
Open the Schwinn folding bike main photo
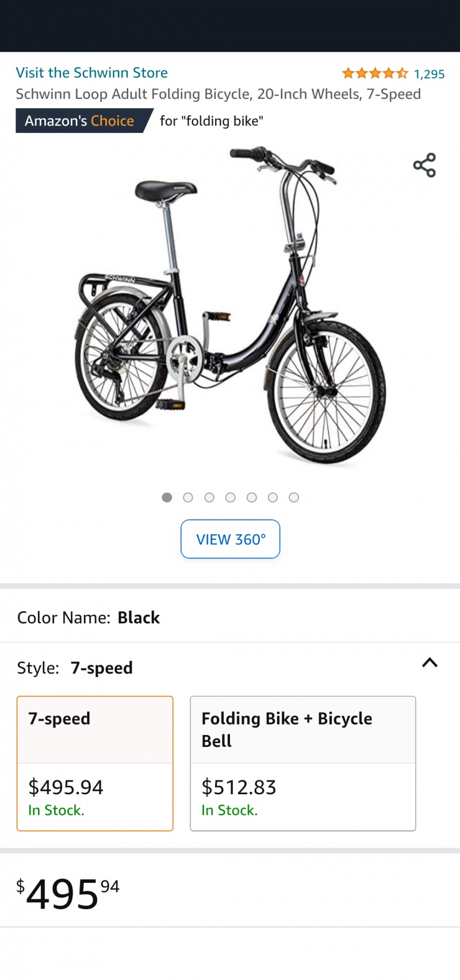[x=230, y=305]
